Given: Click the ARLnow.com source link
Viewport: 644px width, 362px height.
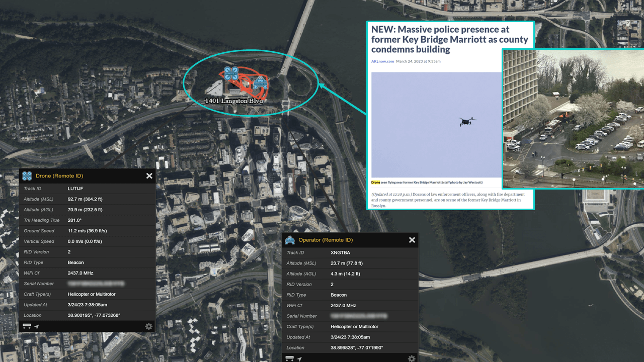Looking at the screenshot, I should [382, 61].
